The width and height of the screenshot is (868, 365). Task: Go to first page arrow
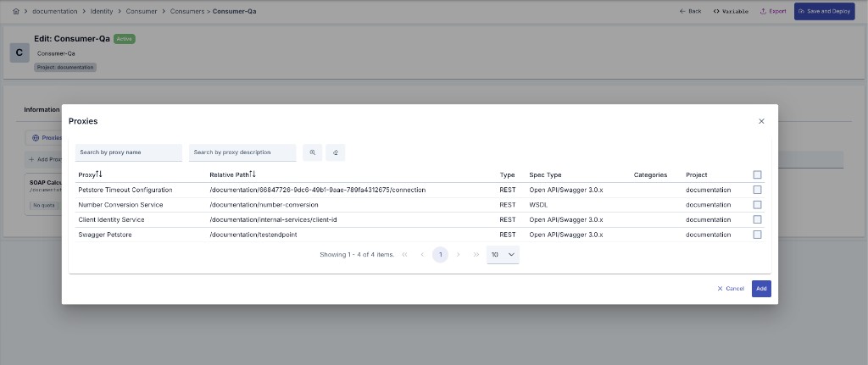(404, 254)
